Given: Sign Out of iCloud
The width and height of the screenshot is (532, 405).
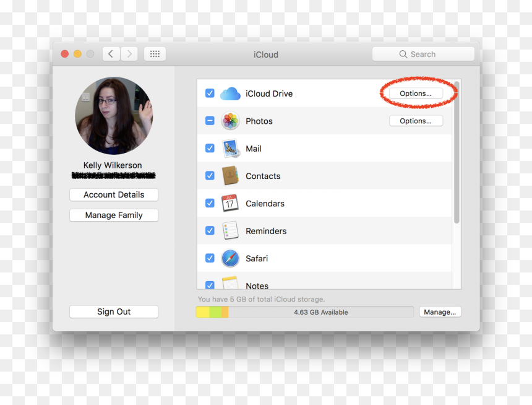Looking at the screenshot, I should 114,311.
